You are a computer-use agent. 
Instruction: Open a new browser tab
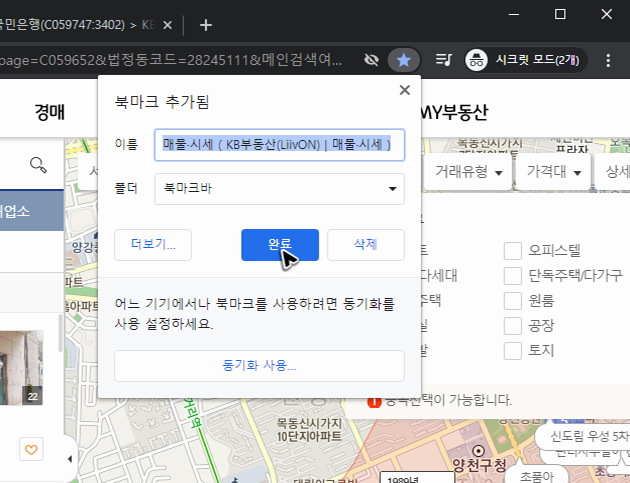click(206, 25)
